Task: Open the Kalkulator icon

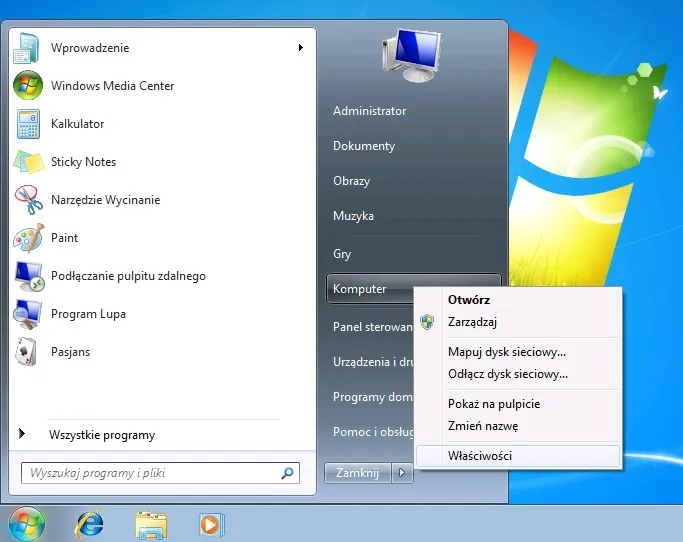Action: click(x=28, y=124)
